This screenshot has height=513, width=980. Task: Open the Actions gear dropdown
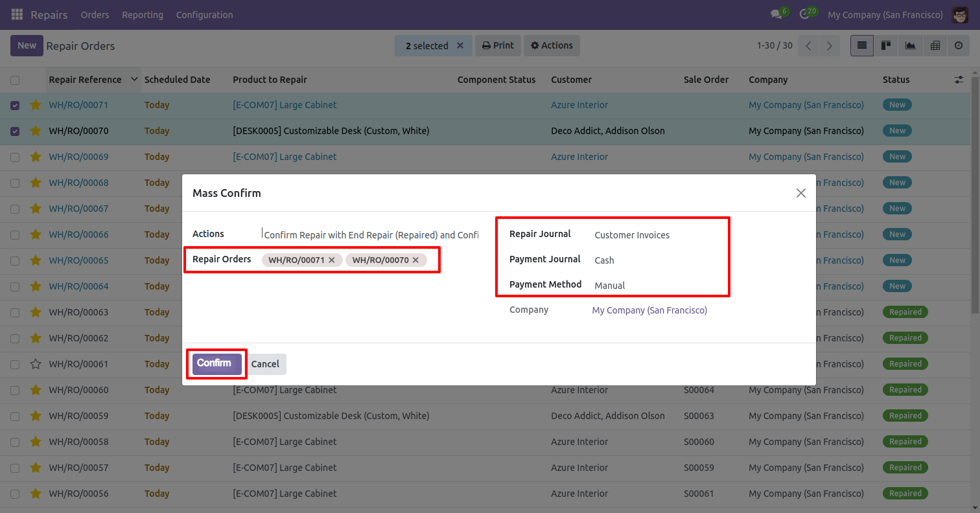pos(552,46)
